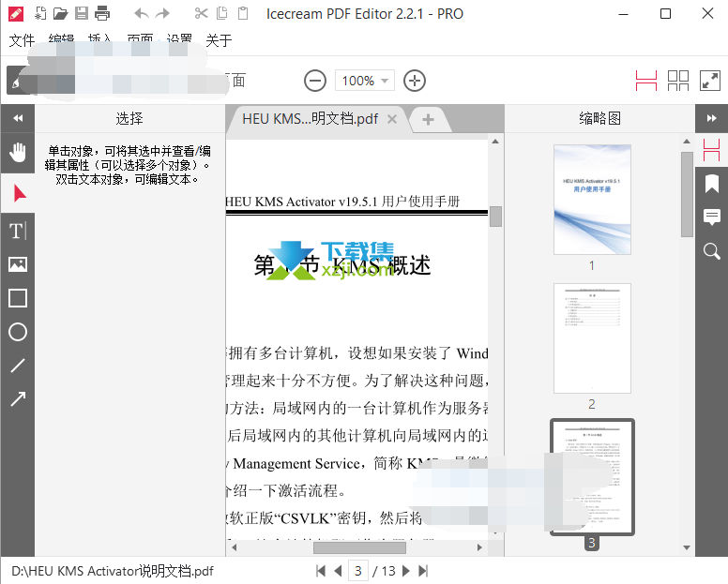Open a file with the folder icon
The height and width of the screenshot is (584, 728).
(x=61, y=13)
